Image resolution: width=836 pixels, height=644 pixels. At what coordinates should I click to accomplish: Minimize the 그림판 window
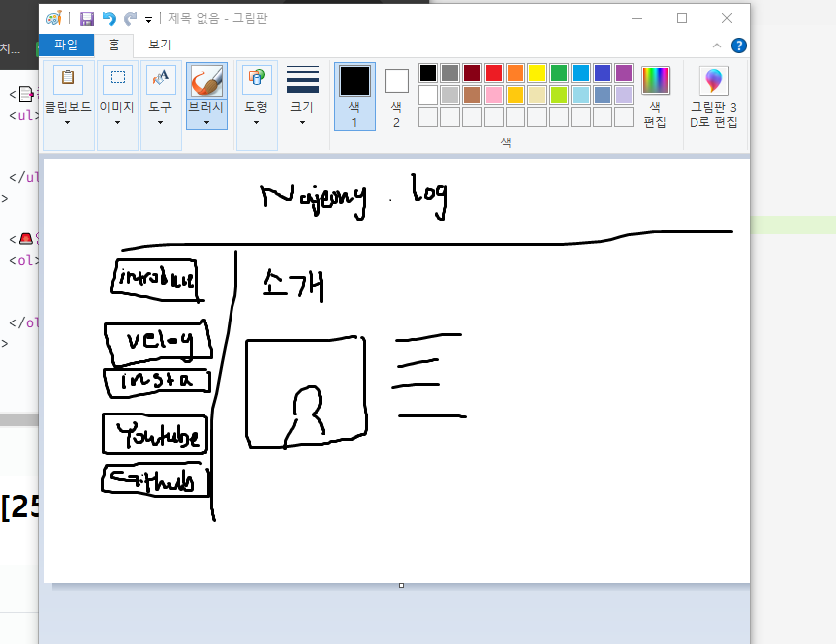pyautogui.click(x=636, y=18)
